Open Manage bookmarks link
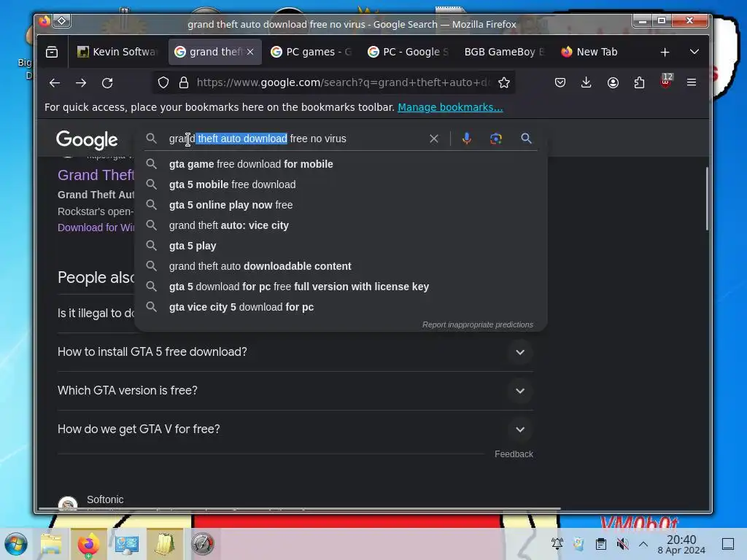747x560 pixels. (x=450, y=108)
